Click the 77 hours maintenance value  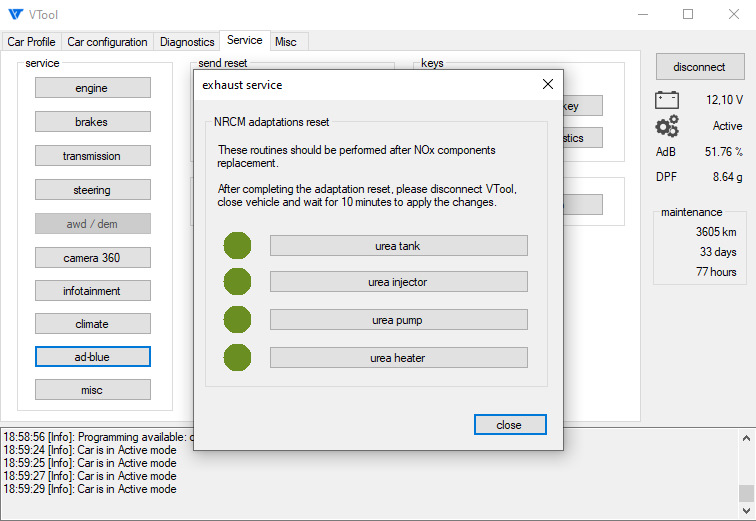pyautogui.click(x=716, y=272)
